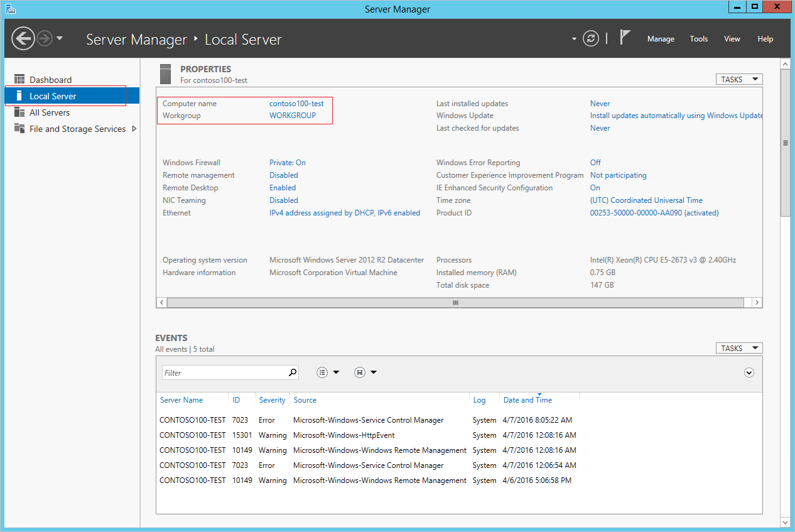795x532 pixels.
Task: Click Windows Firewall Private: On link
Action: (288, 163)
